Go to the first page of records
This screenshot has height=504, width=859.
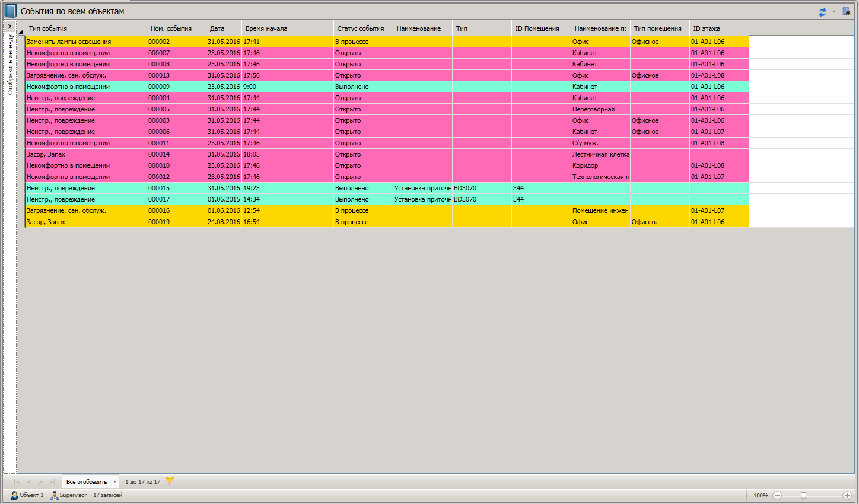pos(17,482)
